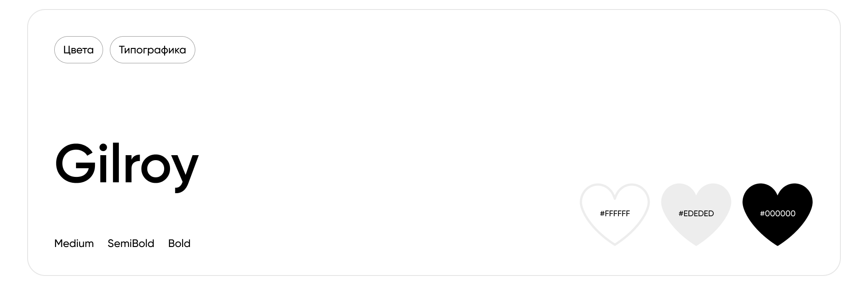Image resolution: width=868 pixels, height=285 pixels.
Task: Open the Типографика tag
Action: click(x=152, y=50)
